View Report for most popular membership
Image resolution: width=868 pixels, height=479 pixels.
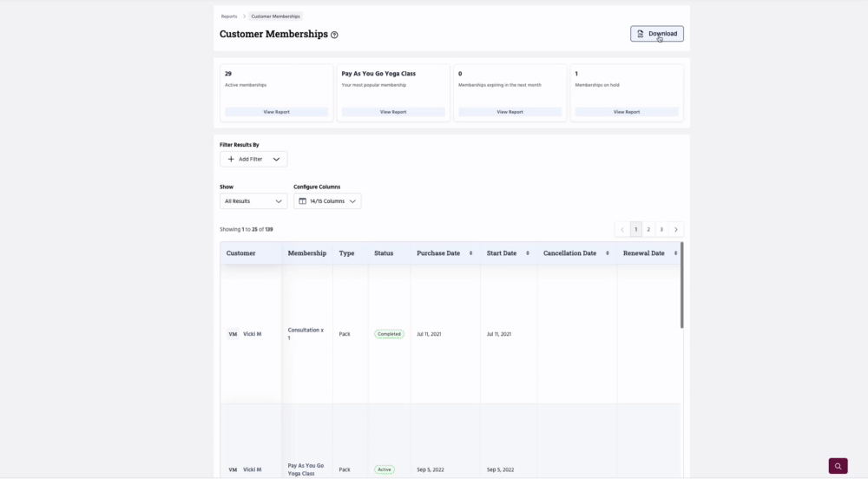393,112
